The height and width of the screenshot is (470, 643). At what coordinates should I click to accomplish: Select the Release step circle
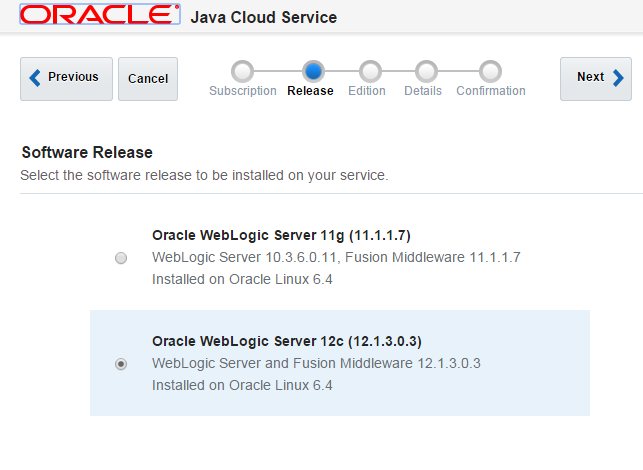313,71
